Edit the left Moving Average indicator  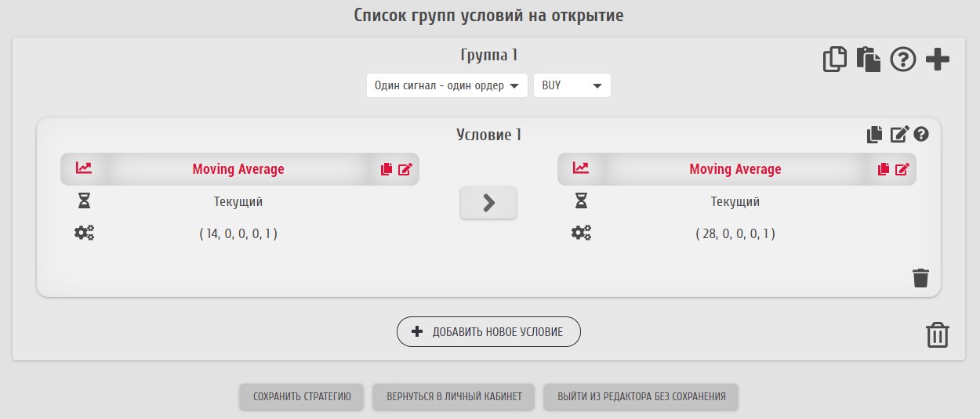[x=405, y=169]
